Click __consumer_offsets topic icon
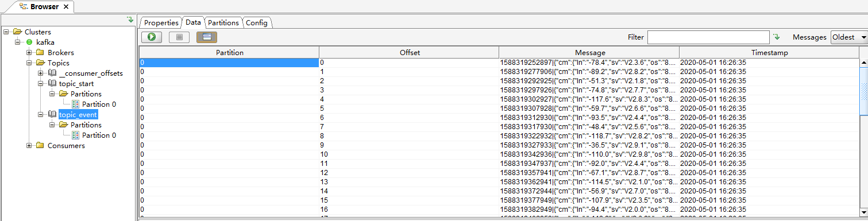Image resolution: width=868 pixels, height=221 pixels. point(52,73)
